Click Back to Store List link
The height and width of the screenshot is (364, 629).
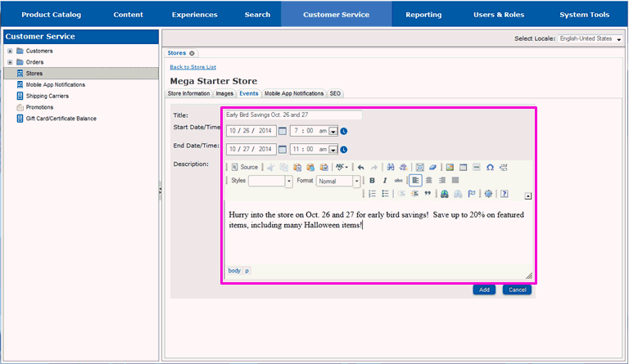click(193, 67)
